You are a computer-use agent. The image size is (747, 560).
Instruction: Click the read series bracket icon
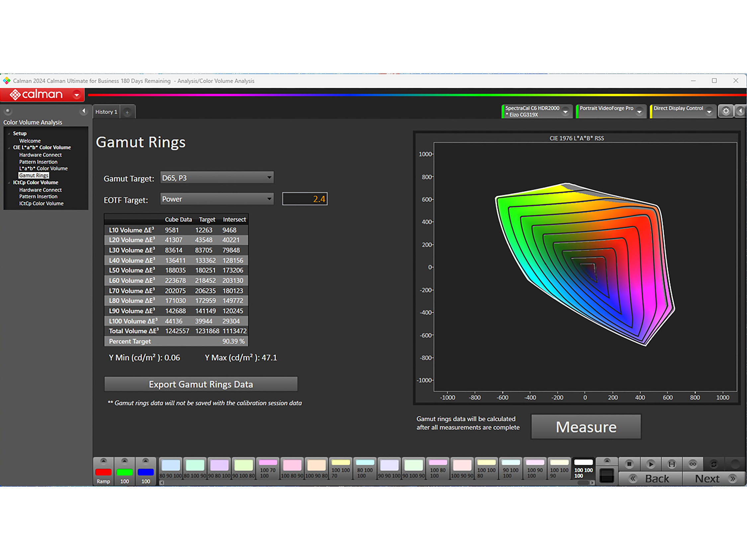[x=672, y=464]
